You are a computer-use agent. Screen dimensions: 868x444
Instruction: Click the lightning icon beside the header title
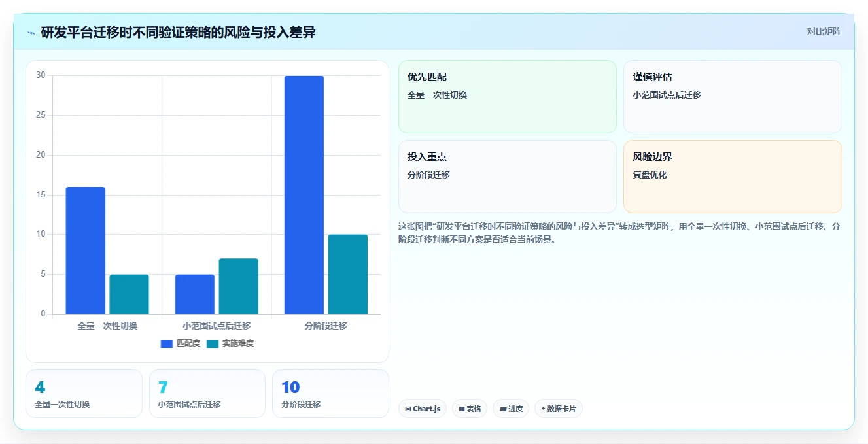(31, 33)
